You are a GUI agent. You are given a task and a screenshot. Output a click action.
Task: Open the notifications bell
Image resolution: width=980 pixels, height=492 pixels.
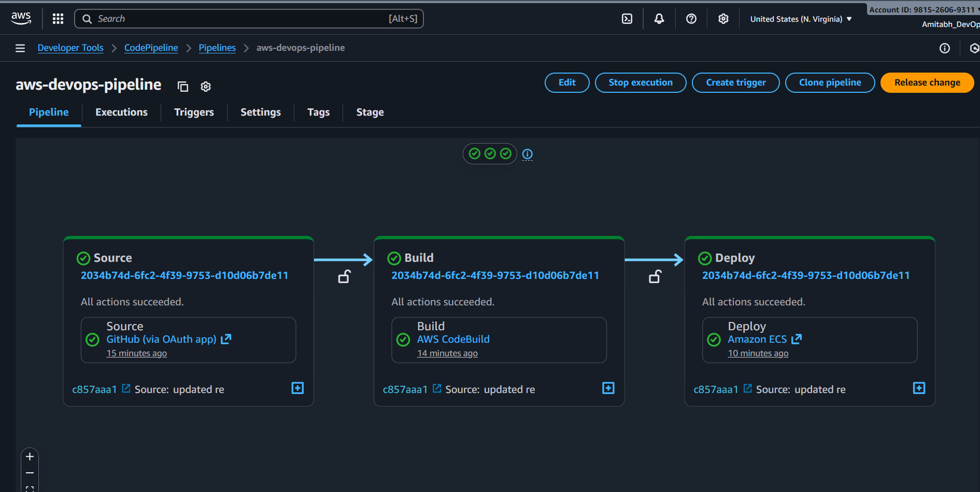[x=659, y=19]
